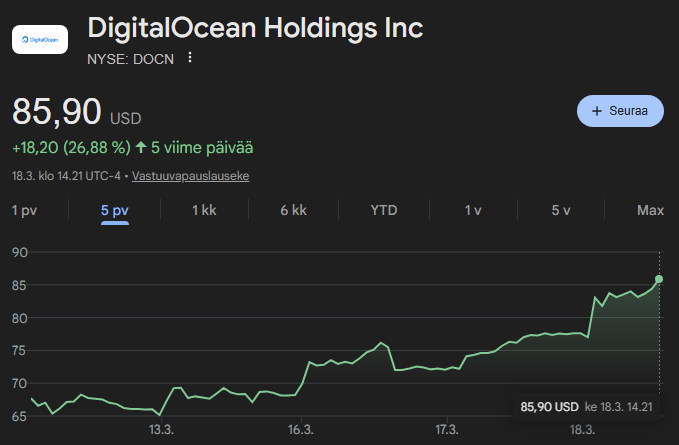
Task: Click the 13.3. date label on the chart axis
Action: pos(161,429)
